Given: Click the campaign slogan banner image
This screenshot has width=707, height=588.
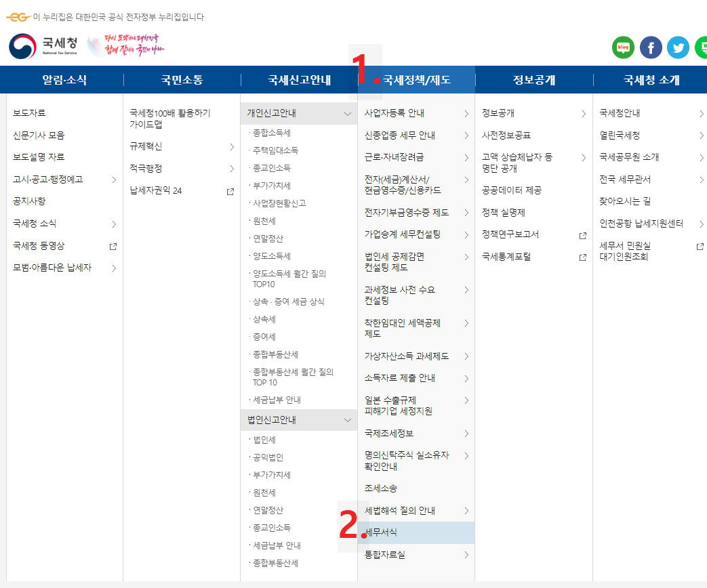Looking at the screenshot, I should 126,45.
